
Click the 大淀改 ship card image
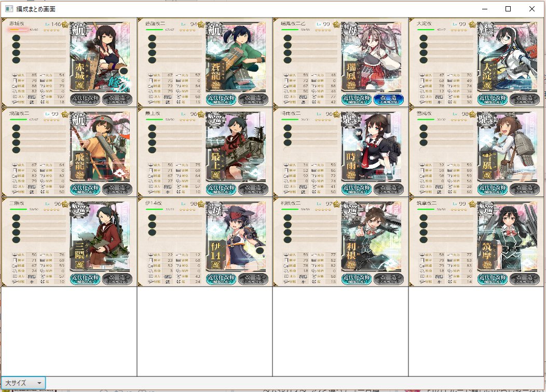[508, 57]
